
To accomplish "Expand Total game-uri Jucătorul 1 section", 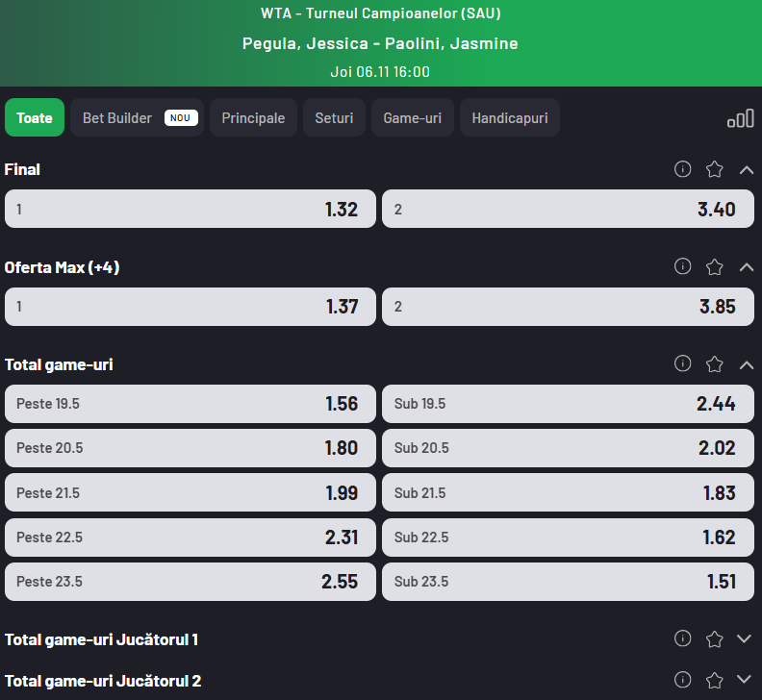I will (x=744, y=638).
